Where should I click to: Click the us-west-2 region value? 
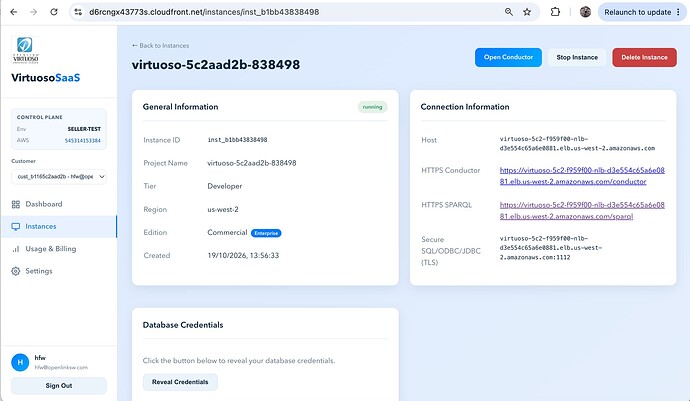[223, 210]
